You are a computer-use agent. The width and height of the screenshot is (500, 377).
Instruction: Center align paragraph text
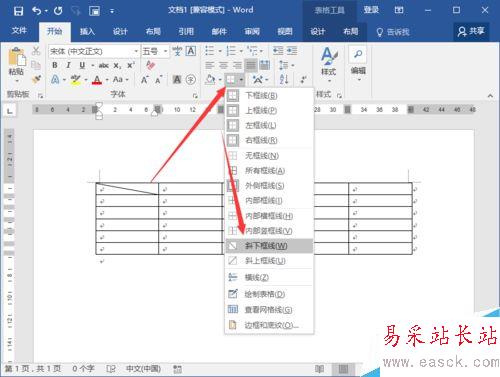223,65
